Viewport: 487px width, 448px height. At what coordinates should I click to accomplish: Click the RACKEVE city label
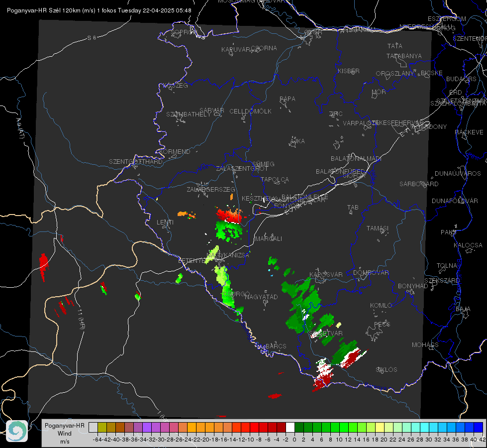tap(469, 132)
